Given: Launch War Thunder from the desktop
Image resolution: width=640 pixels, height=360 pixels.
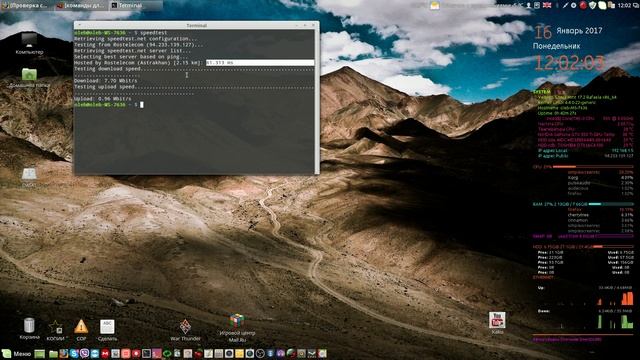Looking at the screenshot, I should pos(185,330).
